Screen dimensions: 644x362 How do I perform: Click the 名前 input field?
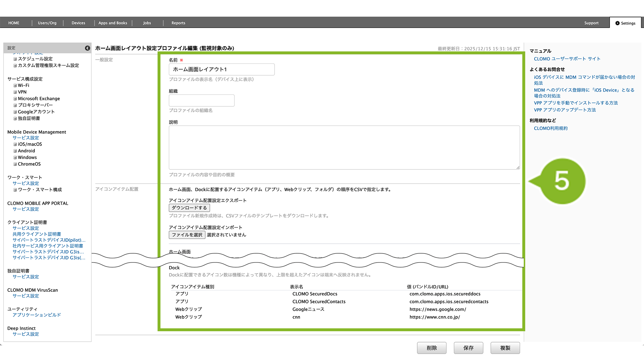tap(221, 70)
